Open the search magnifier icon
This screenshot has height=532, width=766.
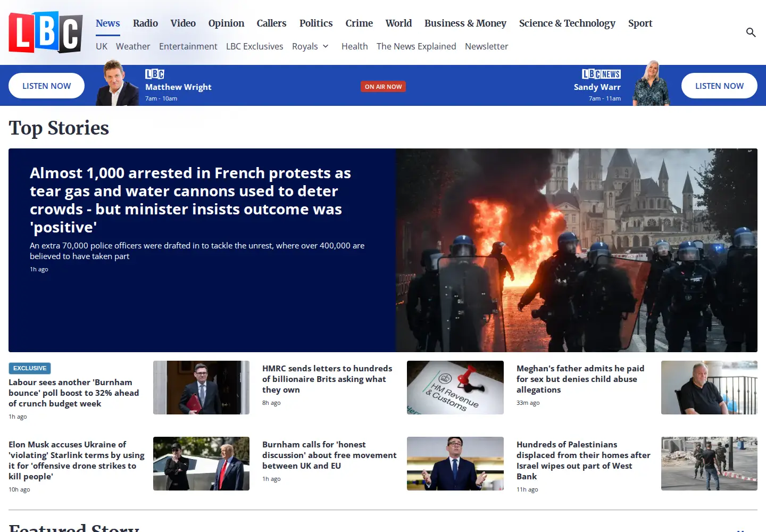(751, 32)
